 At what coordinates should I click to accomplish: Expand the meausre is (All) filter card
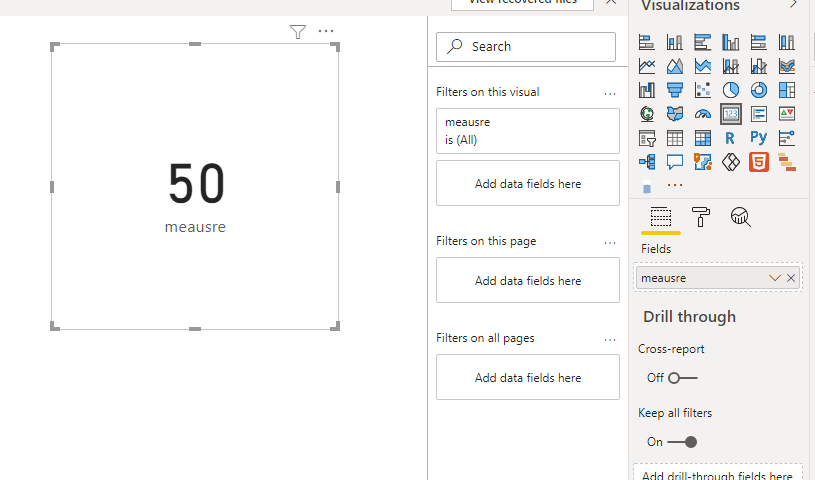(x=528, y=131)
